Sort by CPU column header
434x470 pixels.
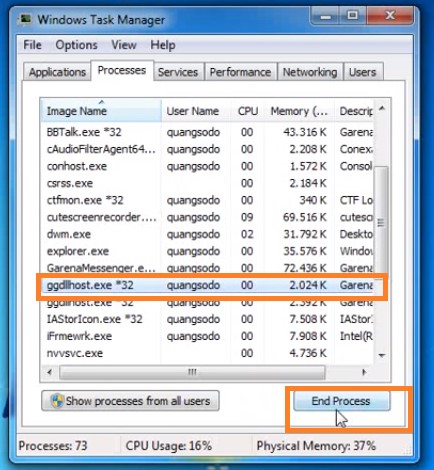click(x=248, y=111)
